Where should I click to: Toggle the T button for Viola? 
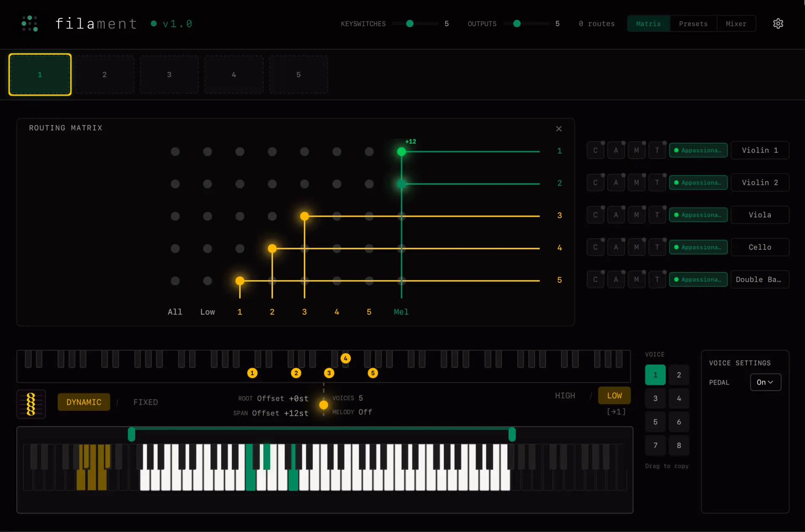click(x=657, y=215)
